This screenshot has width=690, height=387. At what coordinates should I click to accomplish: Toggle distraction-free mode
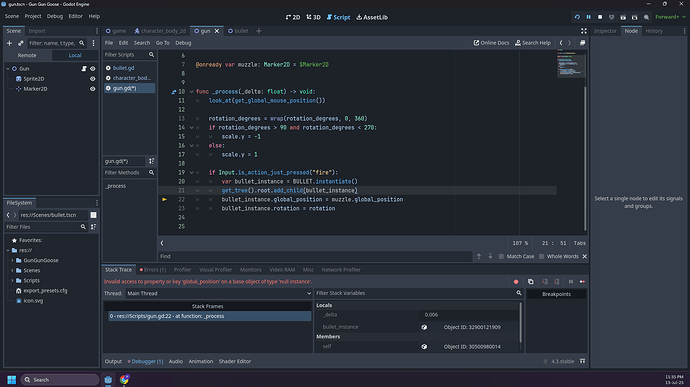click(x=584, y=31)
